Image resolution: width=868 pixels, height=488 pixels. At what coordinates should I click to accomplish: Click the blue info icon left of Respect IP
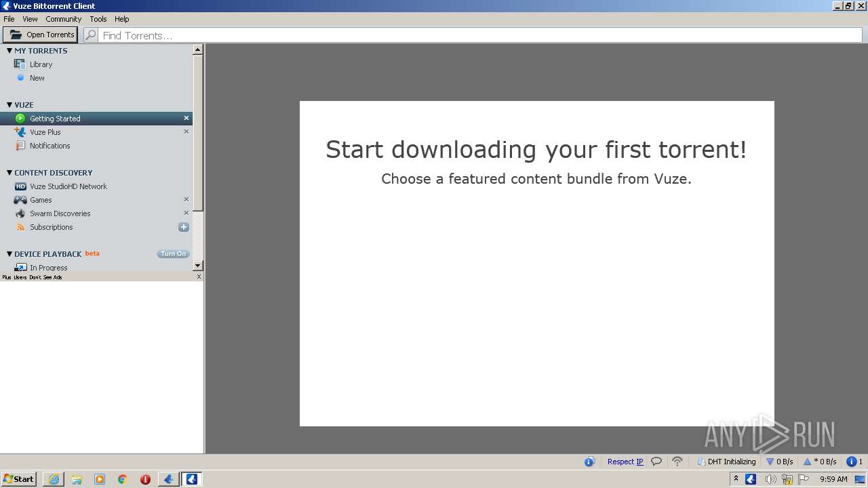tap(589, 462)
